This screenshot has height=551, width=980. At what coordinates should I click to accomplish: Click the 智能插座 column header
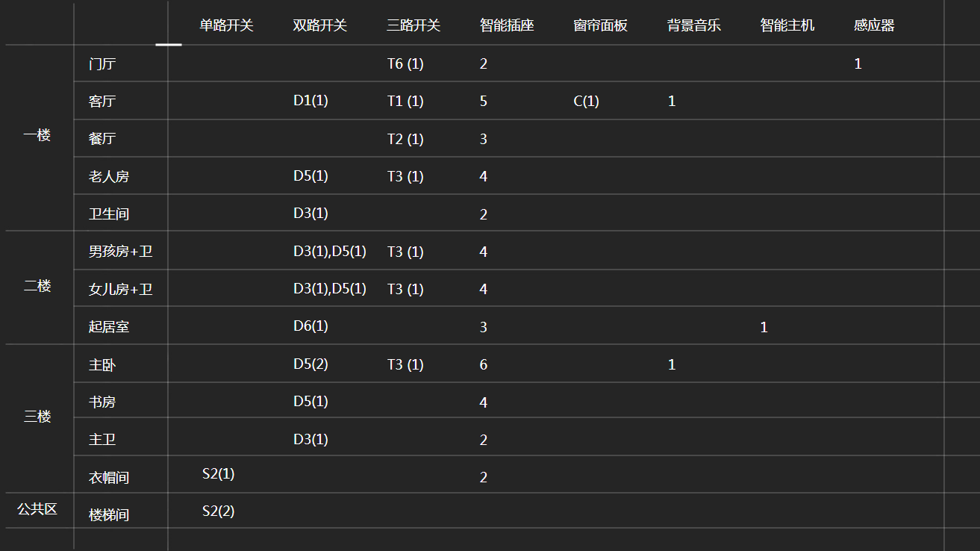(x=507, y=25)
